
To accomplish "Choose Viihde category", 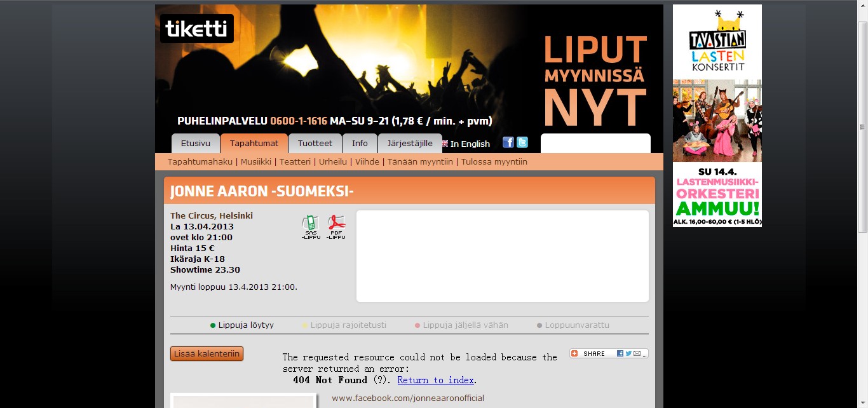I will 367,161.
